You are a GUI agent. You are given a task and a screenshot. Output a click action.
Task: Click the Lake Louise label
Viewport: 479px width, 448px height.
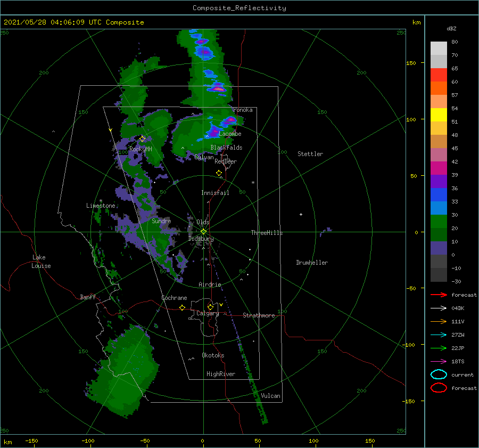click(x=41, y=262)
